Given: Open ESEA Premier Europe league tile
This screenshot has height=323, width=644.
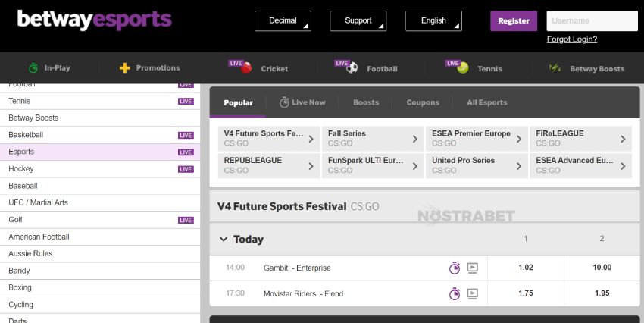Looking at the screenshot, I should coord(477,139).
